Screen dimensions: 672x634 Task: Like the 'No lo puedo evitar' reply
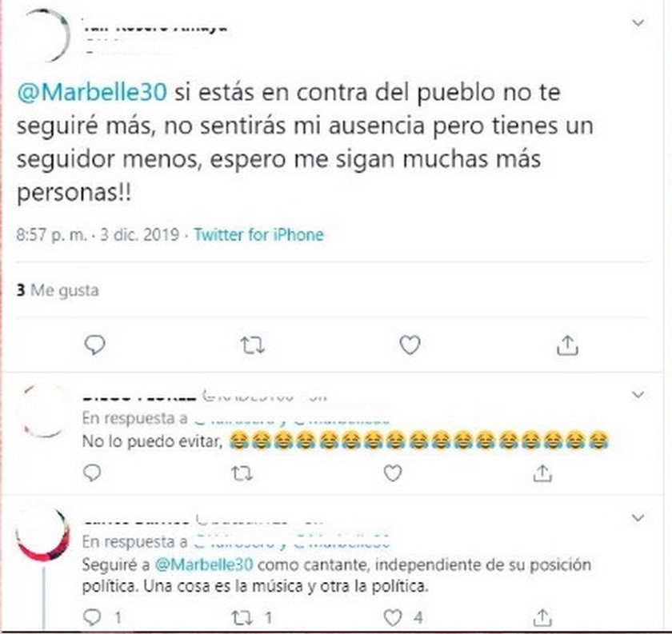point(393,474)
